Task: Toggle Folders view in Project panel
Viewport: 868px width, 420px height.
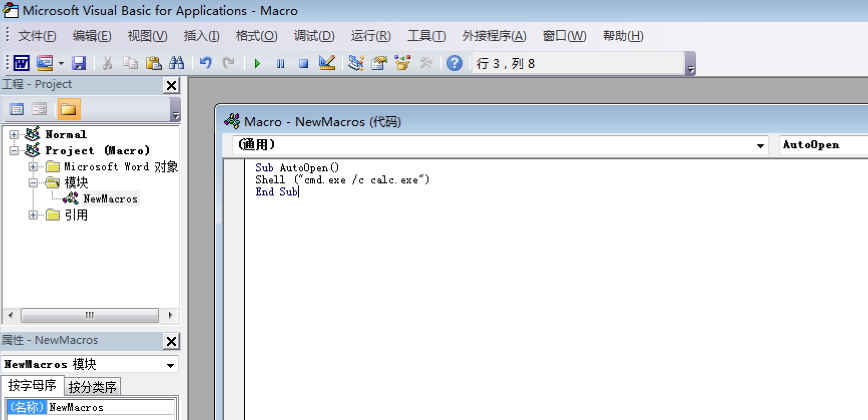Action: pyautogui.click(x=69, y=109)
